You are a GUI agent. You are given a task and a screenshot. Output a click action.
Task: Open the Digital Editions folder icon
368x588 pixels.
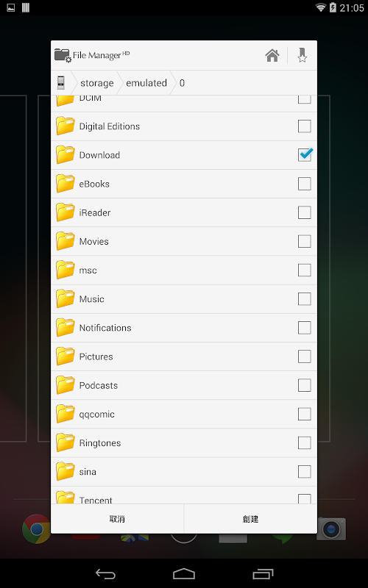66,126
